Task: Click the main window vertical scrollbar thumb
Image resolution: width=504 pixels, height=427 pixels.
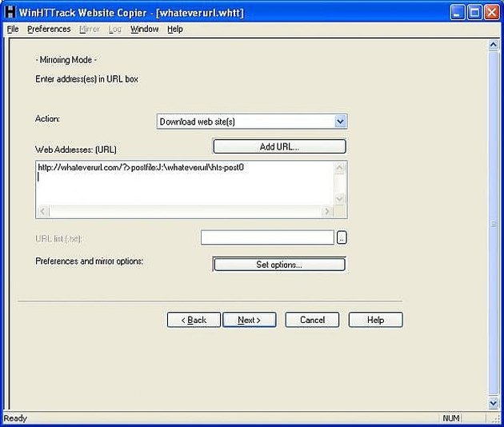Action: 494,223
